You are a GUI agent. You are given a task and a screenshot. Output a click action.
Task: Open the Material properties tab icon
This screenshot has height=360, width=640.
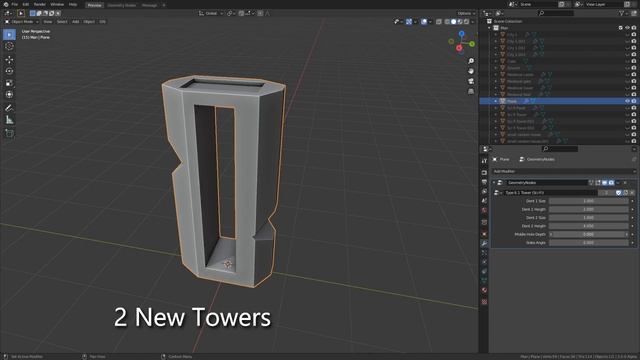pos(484,290)
